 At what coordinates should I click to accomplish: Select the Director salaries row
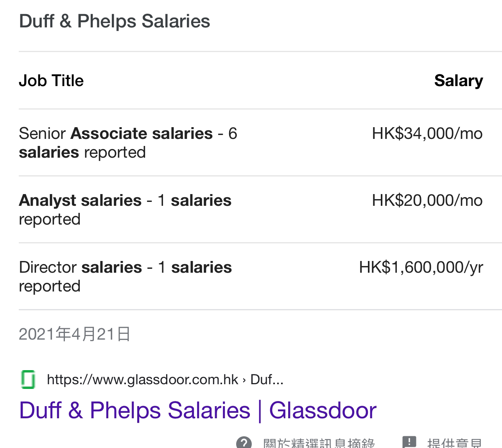click(x=251, y=277)
